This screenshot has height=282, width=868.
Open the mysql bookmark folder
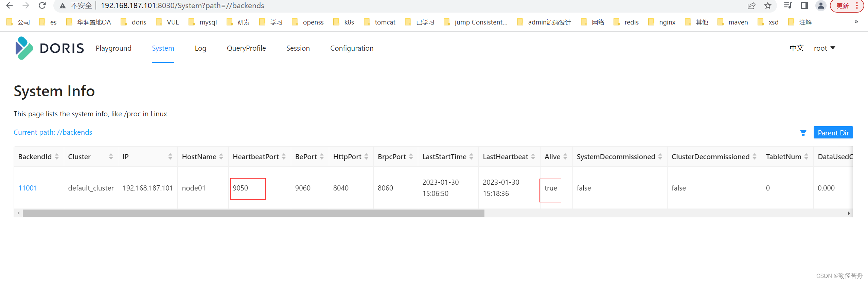point(203,22)
